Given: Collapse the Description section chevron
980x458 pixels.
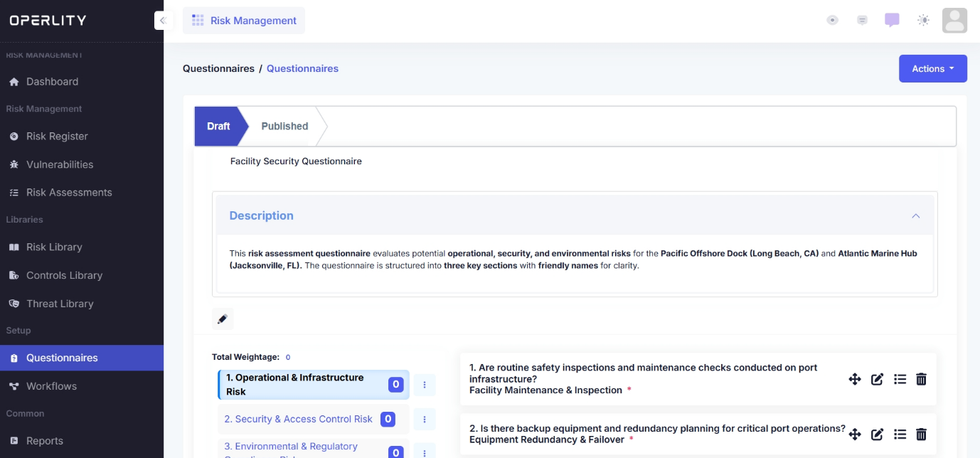Looking at the screenshot, I should 916,215.
